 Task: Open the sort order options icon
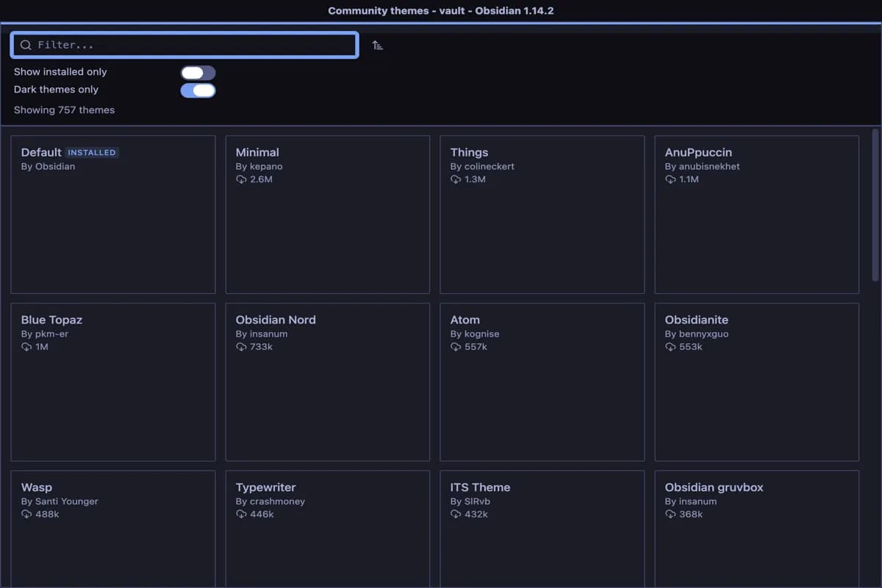click(x=377, y=45)
